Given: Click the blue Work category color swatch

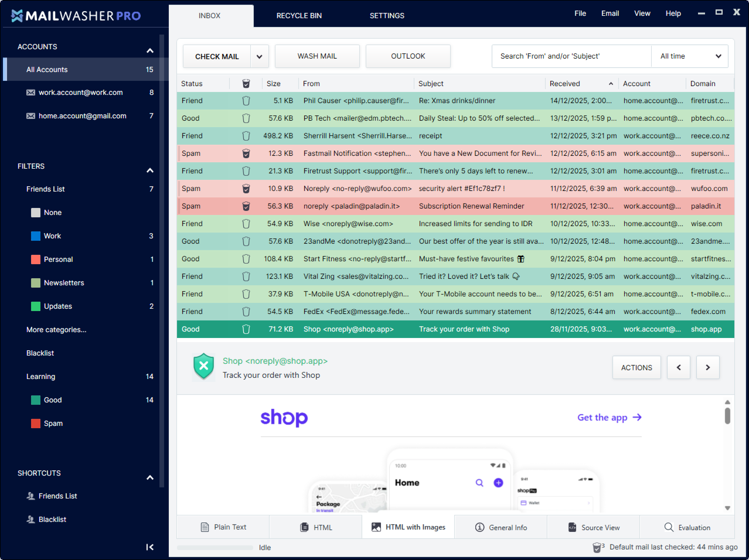Looking at the screenshot, I should point(35,236).
